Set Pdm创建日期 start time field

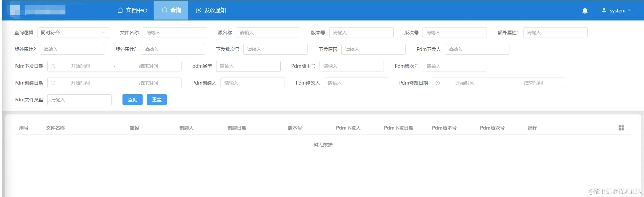(x=80, y=83)
